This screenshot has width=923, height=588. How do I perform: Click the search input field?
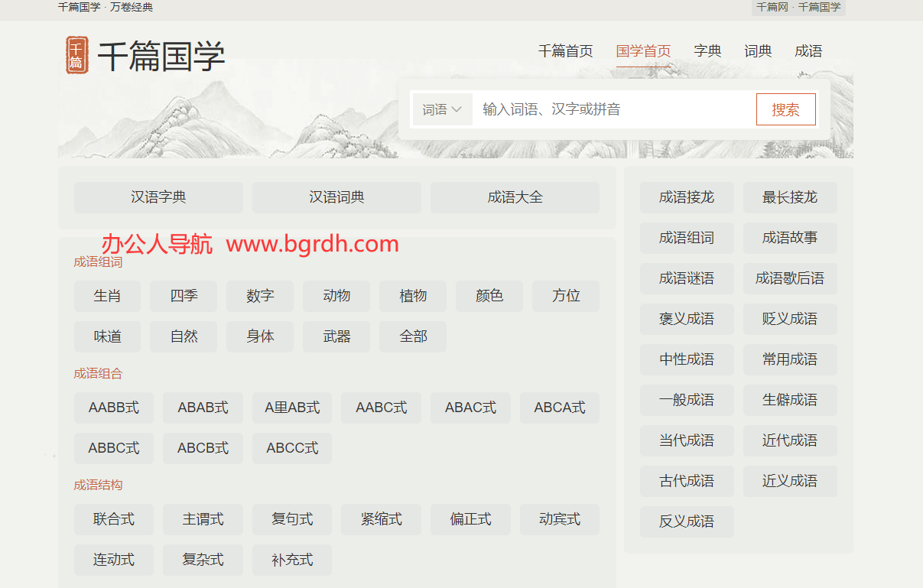(612, 109)
